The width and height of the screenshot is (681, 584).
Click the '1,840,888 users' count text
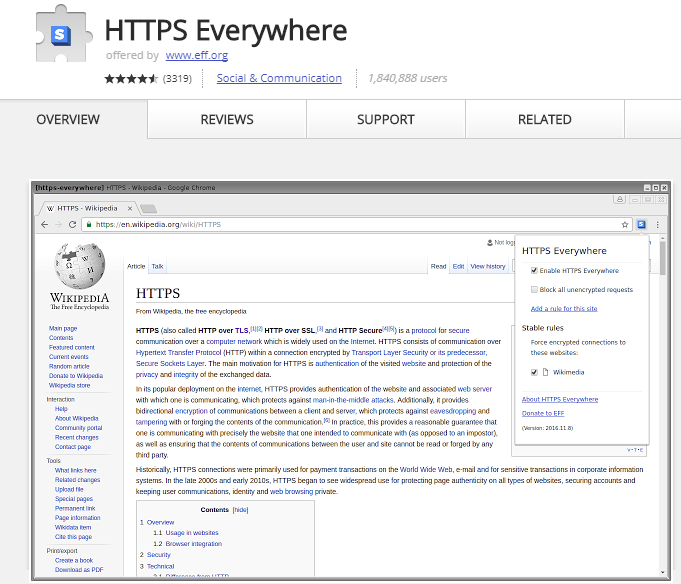pos(407,78)
